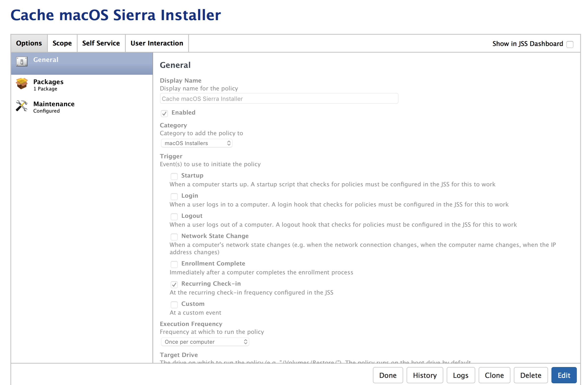Image resolution: width=588 pixels, height=385 pixels.
Task: Select the Packages section label
Action: tap(48, 82)
